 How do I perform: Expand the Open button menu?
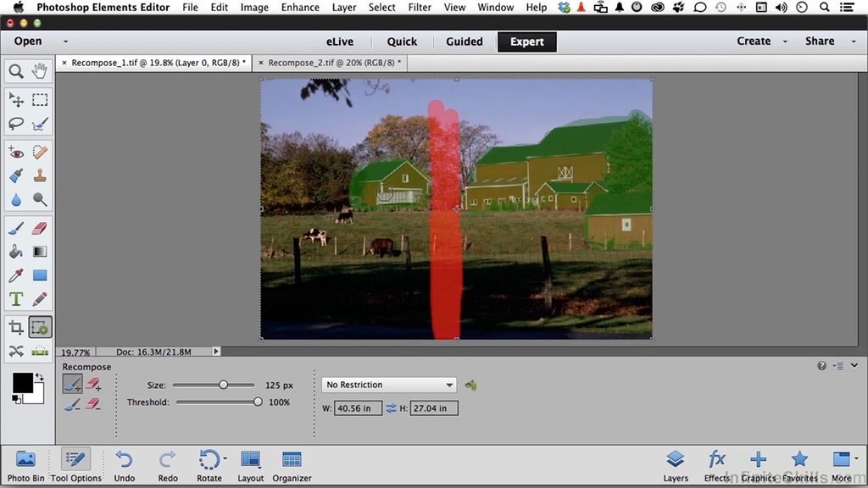coord(65,41)
